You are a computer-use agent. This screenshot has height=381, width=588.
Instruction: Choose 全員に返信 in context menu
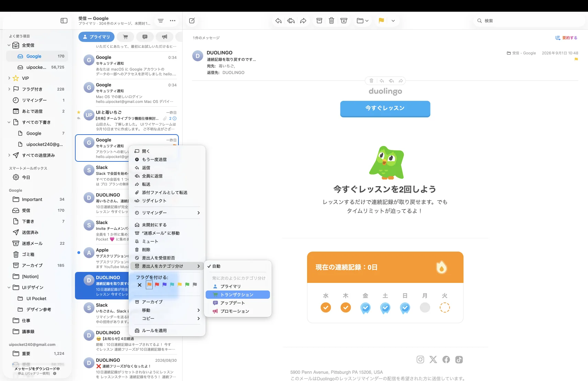(x=167, y=176)
